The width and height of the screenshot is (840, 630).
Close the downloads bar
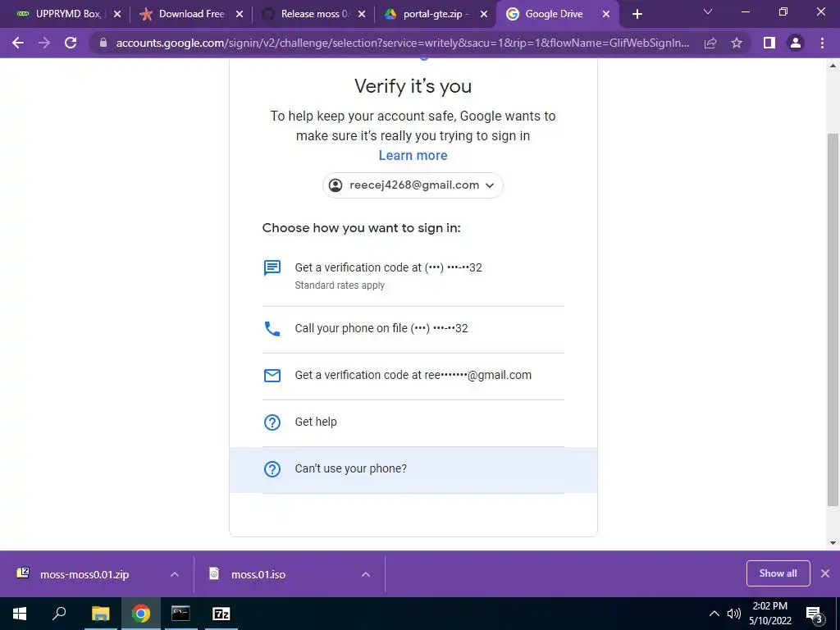(825, 573)
